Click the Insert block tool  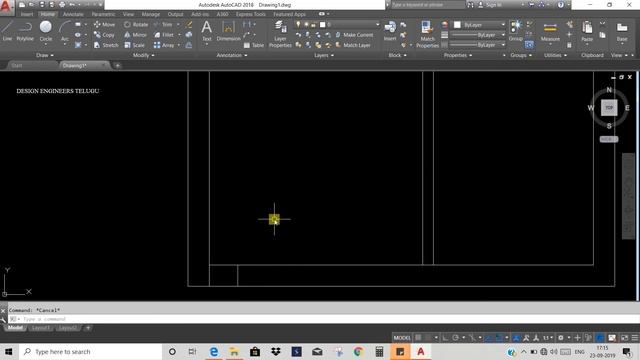click(390, 31)
